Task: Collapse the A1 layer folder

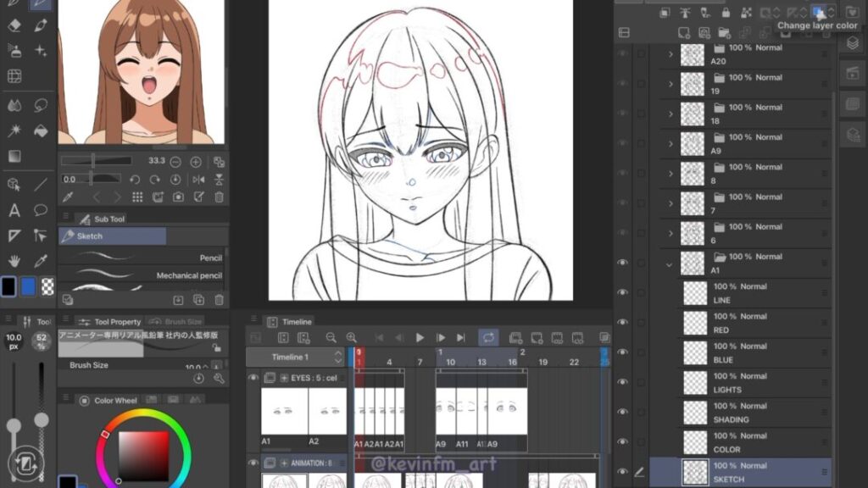Action: tap(670, 263)
